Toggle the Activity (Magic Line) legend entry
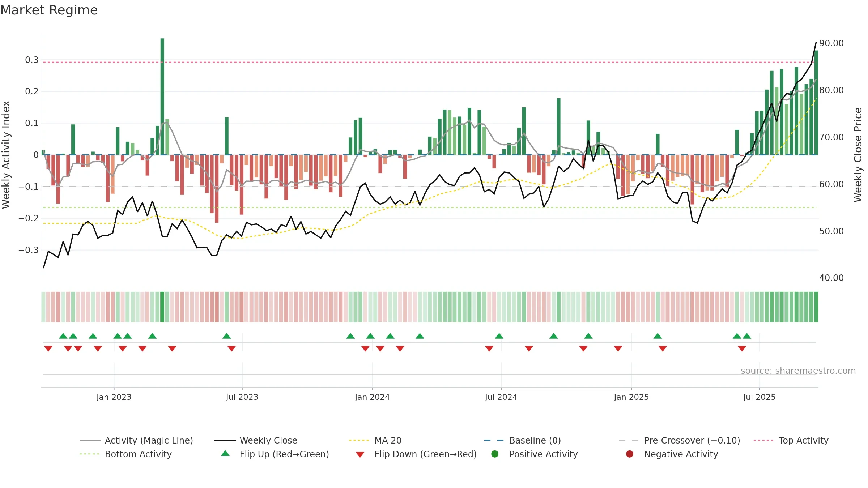This screenshot has height=488, width=868. pyautogui.click(x=136, y=440)
